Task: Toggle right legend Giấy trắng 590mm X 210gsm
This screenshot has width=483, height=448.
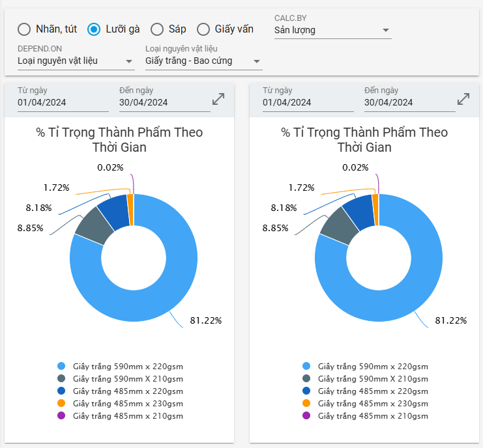Action: 373,379
